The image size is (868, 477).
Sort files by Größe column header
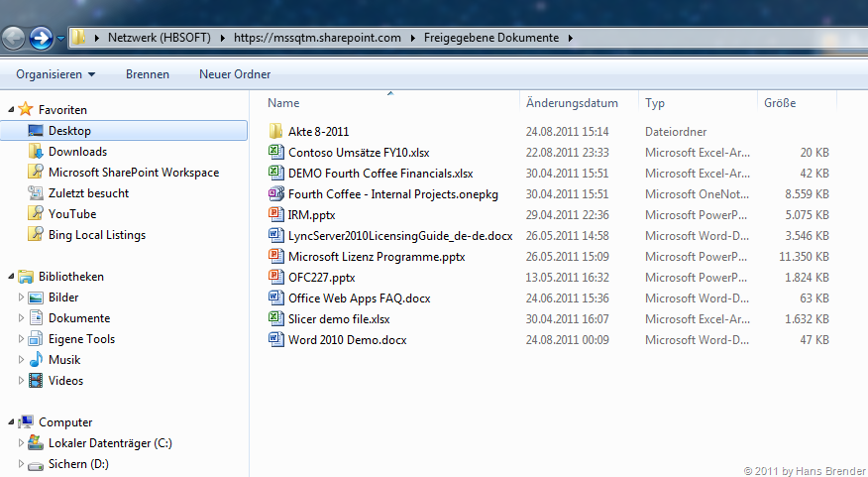[780, 103]
